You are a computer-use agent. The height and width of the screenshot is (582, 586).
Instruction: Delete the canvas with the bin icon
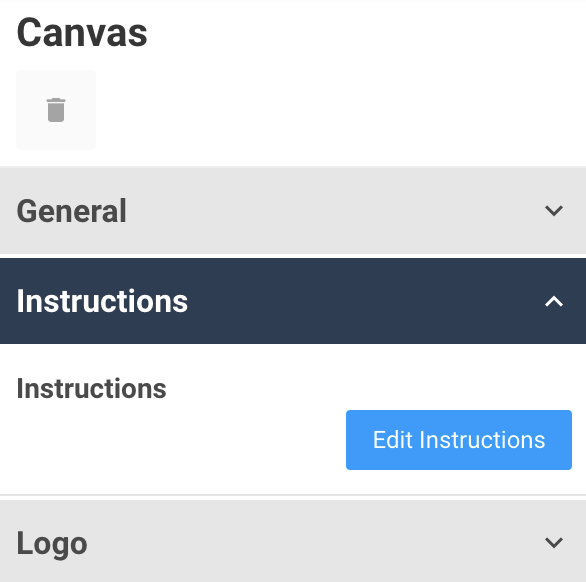[x=56, y=110]
